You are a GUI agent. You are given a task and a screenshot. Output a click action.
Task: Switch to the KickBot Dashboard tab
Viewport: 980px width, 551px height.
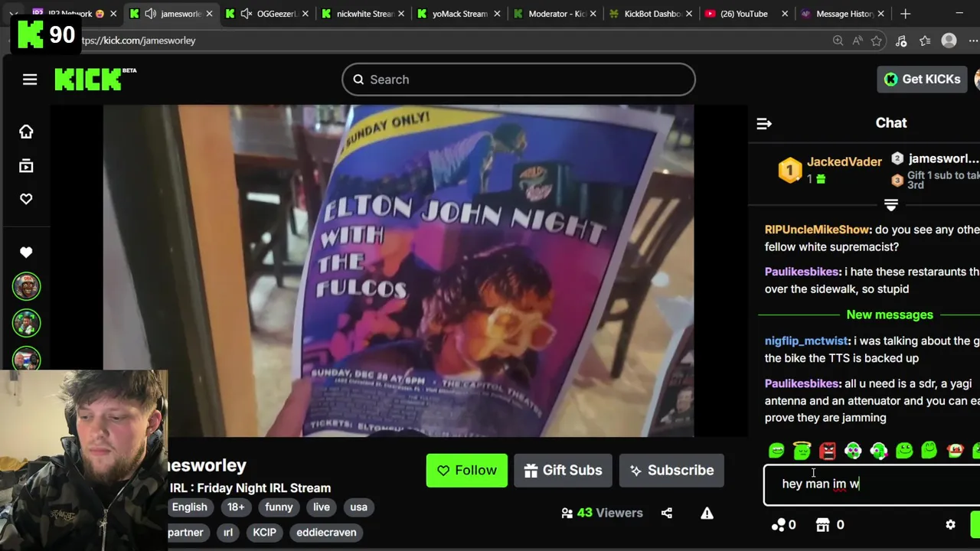click(x=652, y=14)
